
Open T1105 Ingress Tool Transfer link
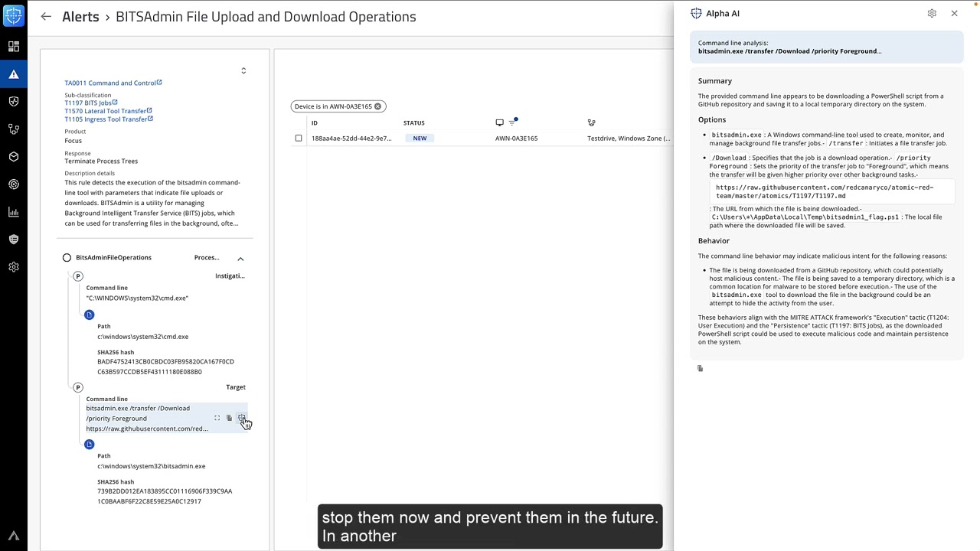click(108, 119)
